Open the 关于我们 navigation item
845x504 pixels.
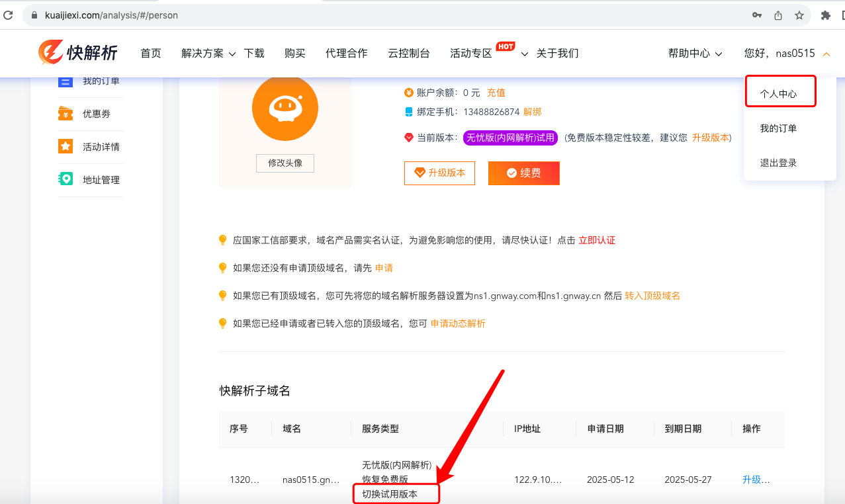coord(557,54)
